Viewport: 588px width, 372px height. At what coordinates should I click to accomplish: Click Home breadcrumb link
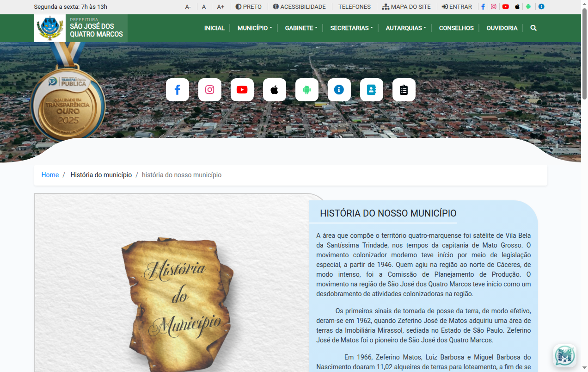(50, 175)
